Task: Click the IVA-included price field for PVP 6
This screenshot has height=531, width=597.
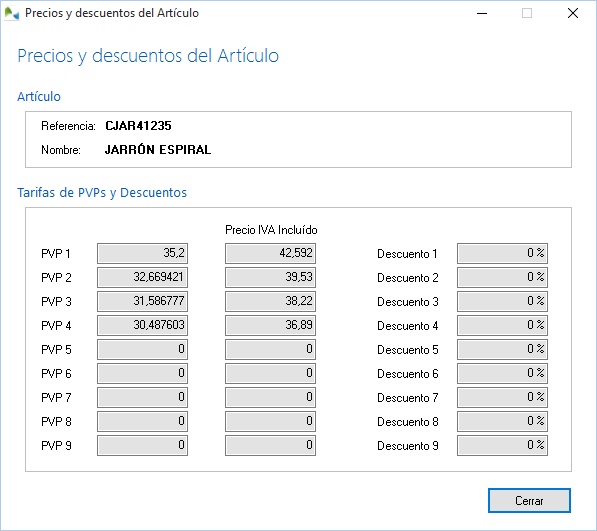Action: [x=270, y=373]
